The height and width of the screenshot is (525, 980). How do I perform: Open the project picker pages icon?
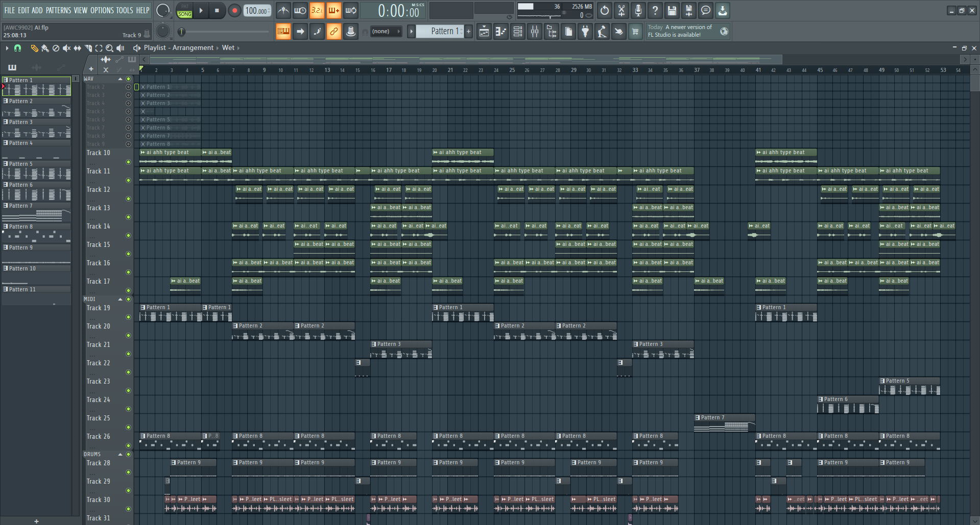(x=568, y=32)
